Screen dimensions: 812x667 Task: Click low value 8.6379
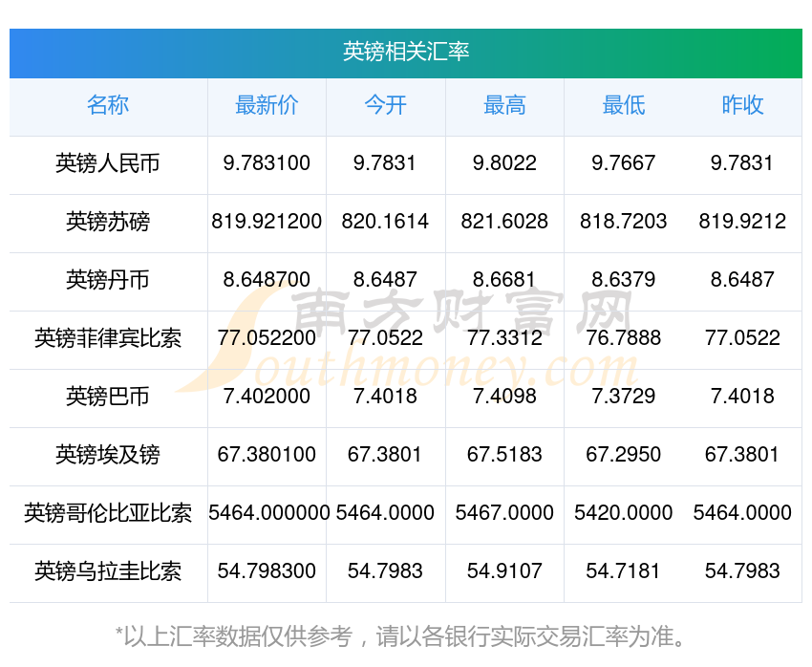coord(624,280)
